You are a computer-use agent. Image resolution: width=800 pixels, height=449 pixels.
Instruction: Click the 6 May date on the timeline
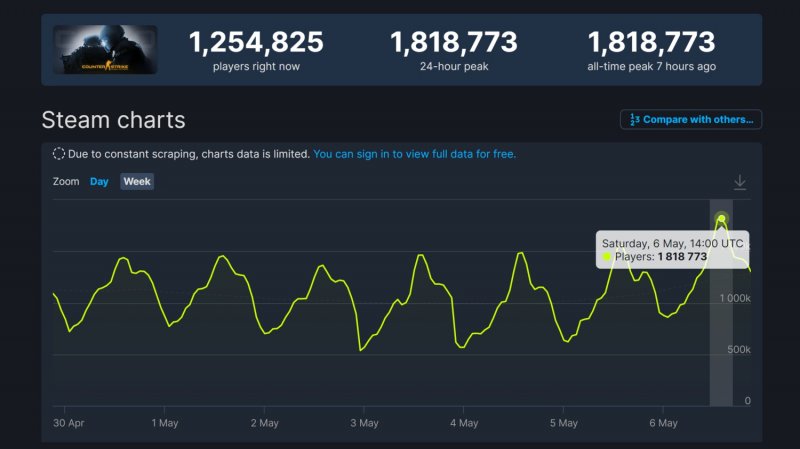(664, 423)
